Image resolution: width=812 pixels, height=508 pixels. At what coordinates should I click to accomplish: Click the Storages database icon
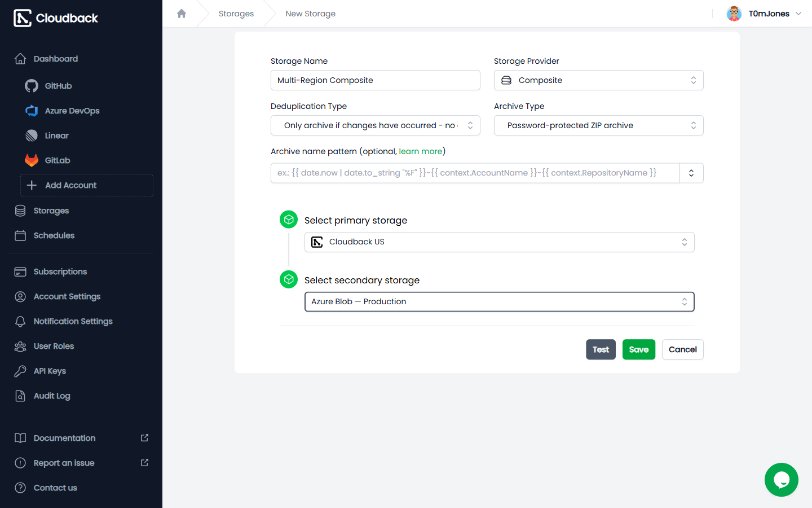tap(20, 211)
